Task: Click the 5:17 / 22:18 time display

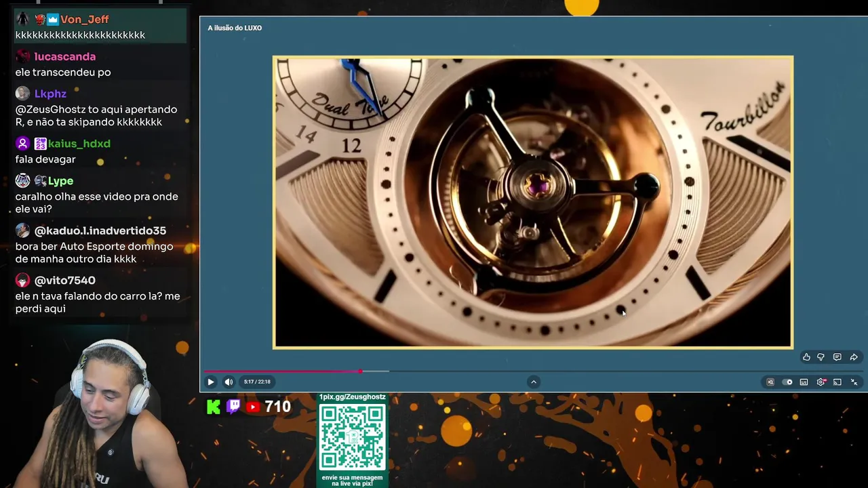Action: click(x=257, y=382)
